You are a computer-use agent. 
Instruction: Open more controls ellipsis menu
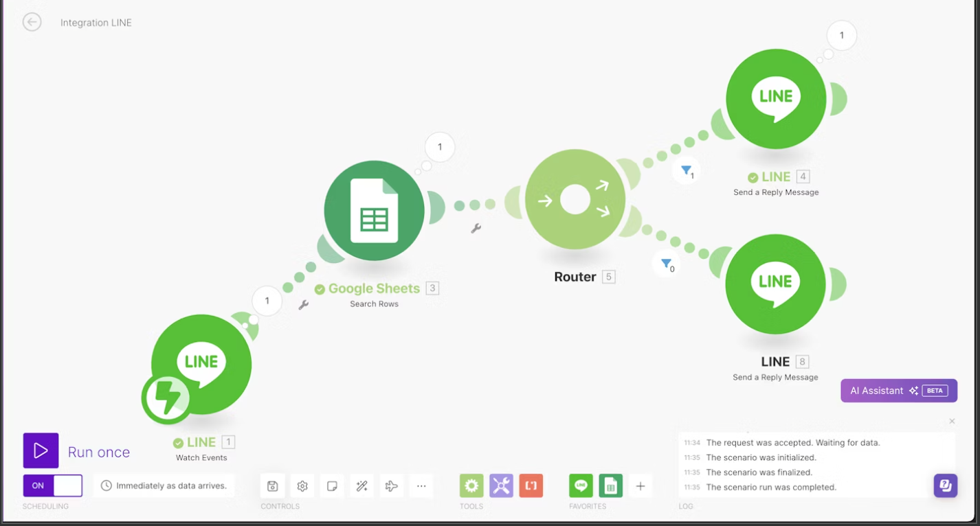coord(421,486)
